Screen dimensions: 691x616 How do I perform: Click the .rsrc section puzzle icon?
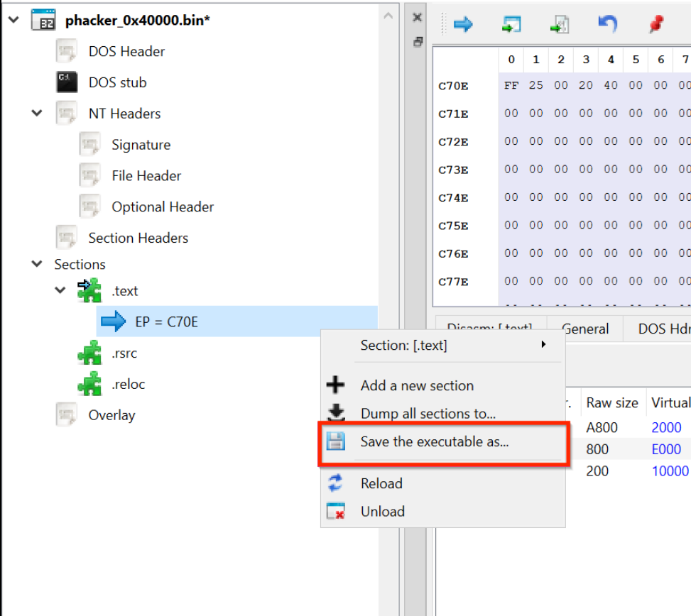click(x=89, y=353)
